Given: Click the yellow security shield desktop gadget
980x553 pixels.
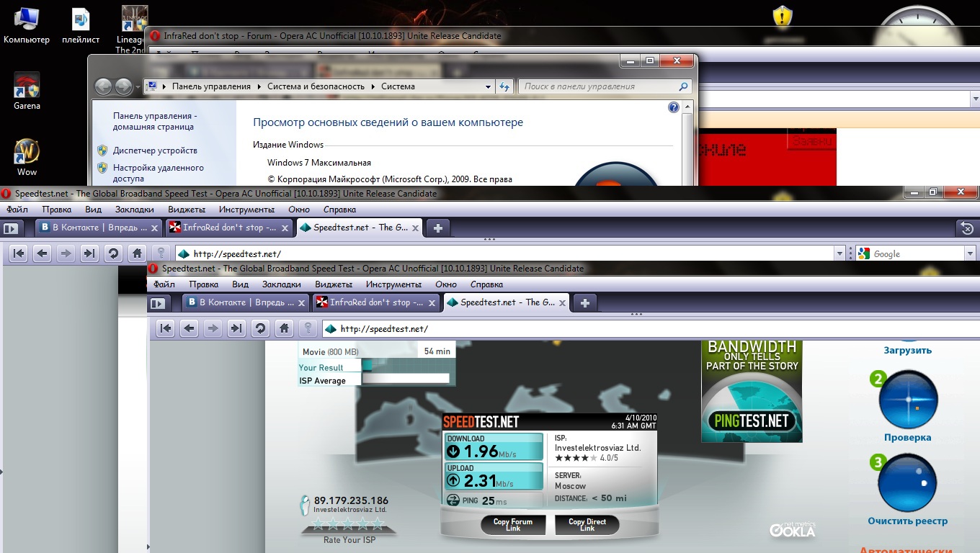Looking at the screenshot, I should point(782,17).
